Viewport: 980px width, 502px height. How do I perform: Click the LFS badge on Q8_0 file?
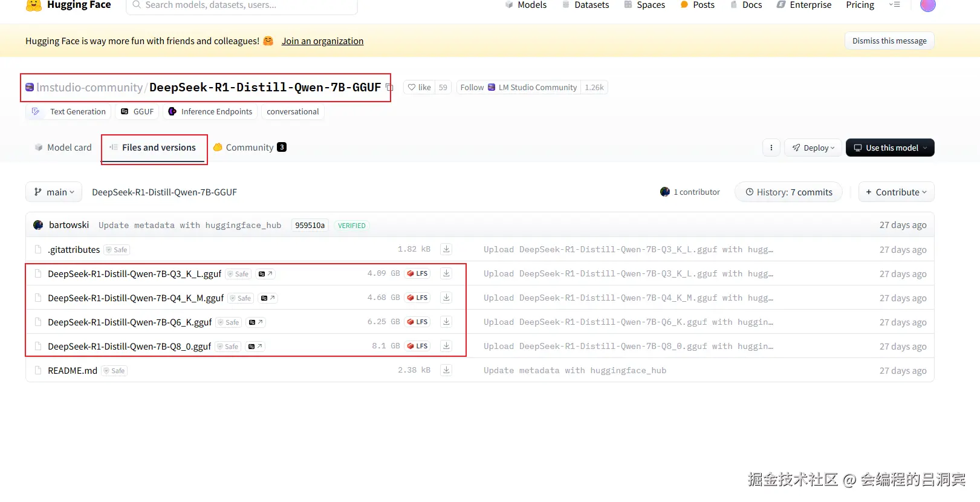pyautogui.click(x=417, y=346)
